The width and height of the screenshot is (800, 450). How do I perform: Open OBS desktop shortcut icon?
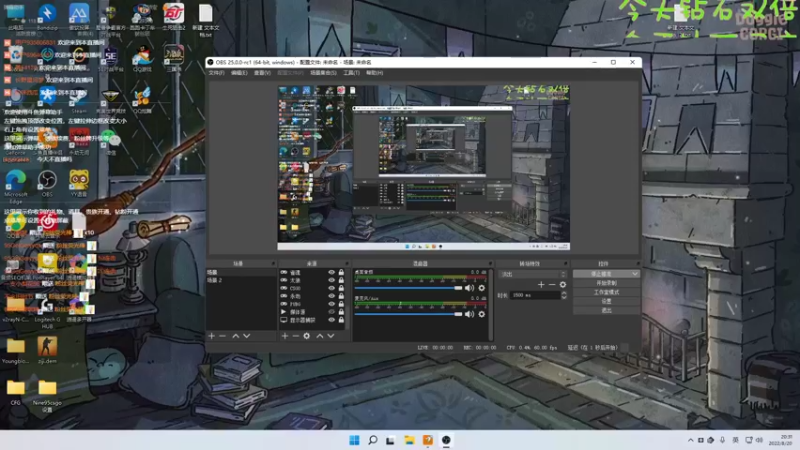pos(47,184)
